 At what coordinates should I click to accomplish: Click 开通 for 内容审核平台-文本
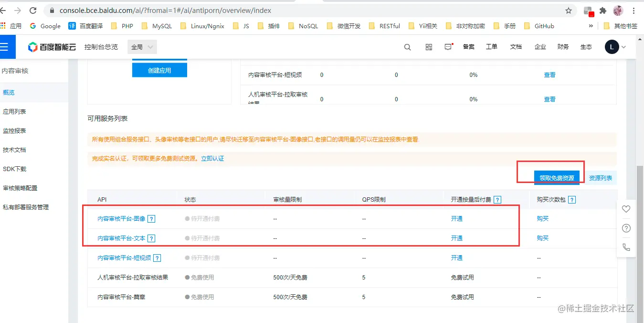tap(457, 238)
